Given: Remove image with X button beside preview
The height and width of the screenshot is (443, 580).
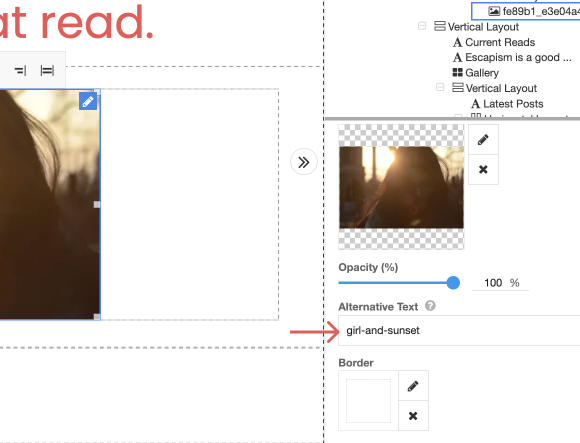Looking at the screenshot, I should pos(483,169).
